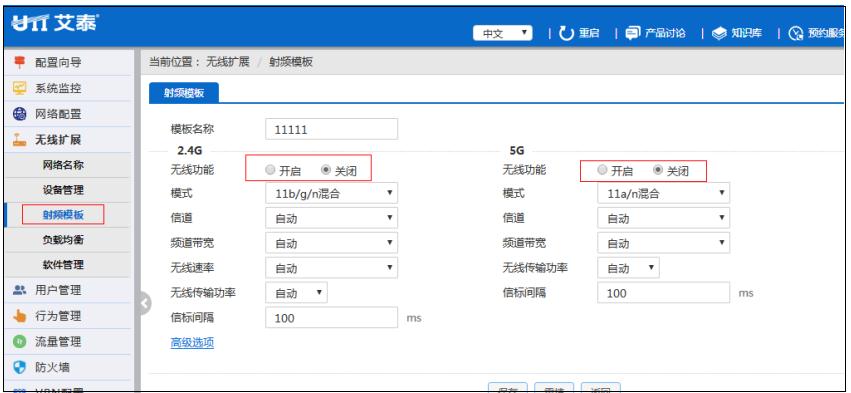Click the 流量管理 green circle icon
This screenshot has height=393, width=851.
coord(20,341)
